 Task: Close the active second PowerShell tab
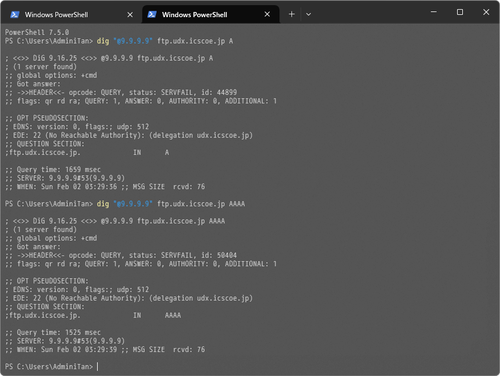267,14
